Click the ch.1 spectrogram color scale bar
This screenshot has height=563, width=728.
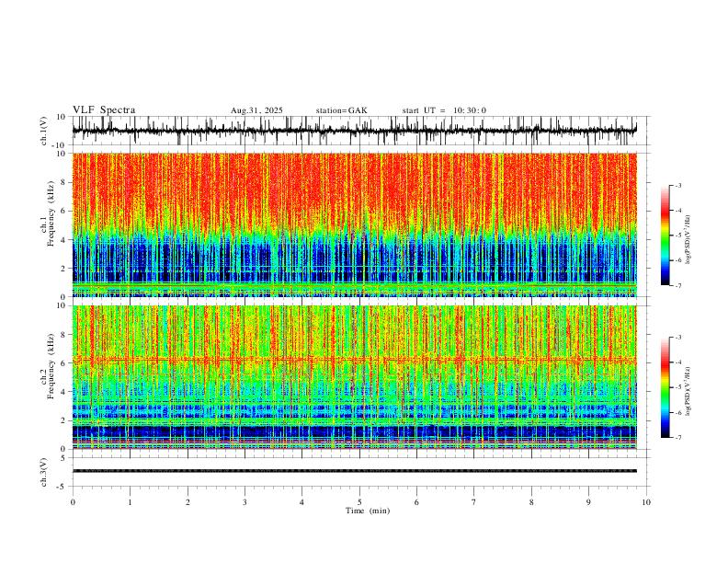[665, 236]
